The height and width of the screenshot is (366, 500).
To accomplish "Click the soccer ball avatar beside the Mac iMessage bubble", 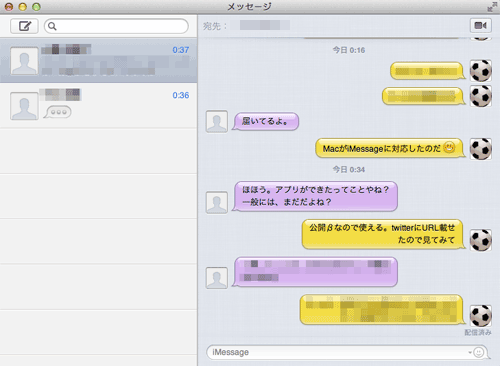I will [481, 149].
